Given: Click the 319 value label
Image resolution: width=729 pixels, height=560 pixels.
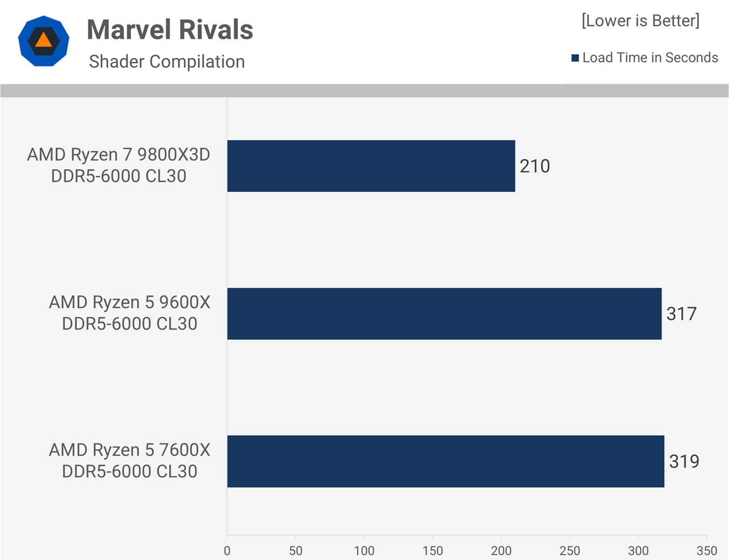Looking at the screenshot, I should pyautogui.click(x=684, y=462).
